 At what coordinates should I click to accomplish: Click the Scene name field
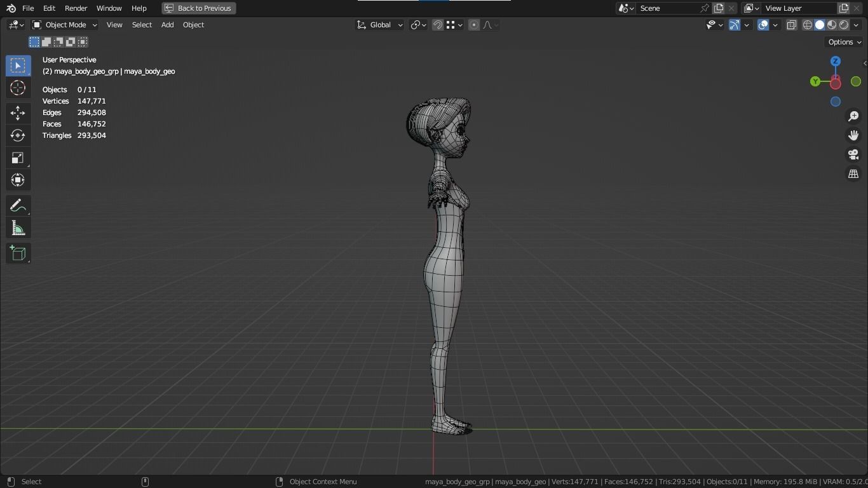coord(667,8)
